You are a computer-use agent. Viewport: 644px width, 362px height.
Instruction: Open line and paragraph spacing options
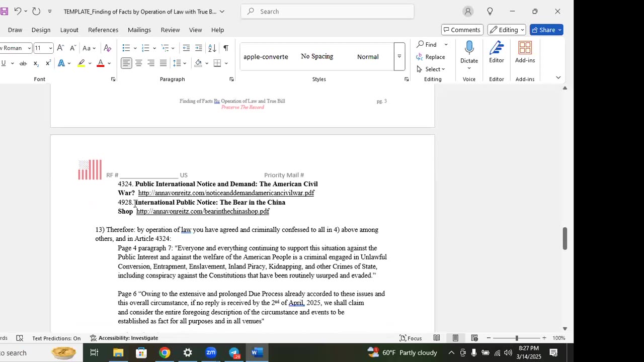click(x=177, y=63)
